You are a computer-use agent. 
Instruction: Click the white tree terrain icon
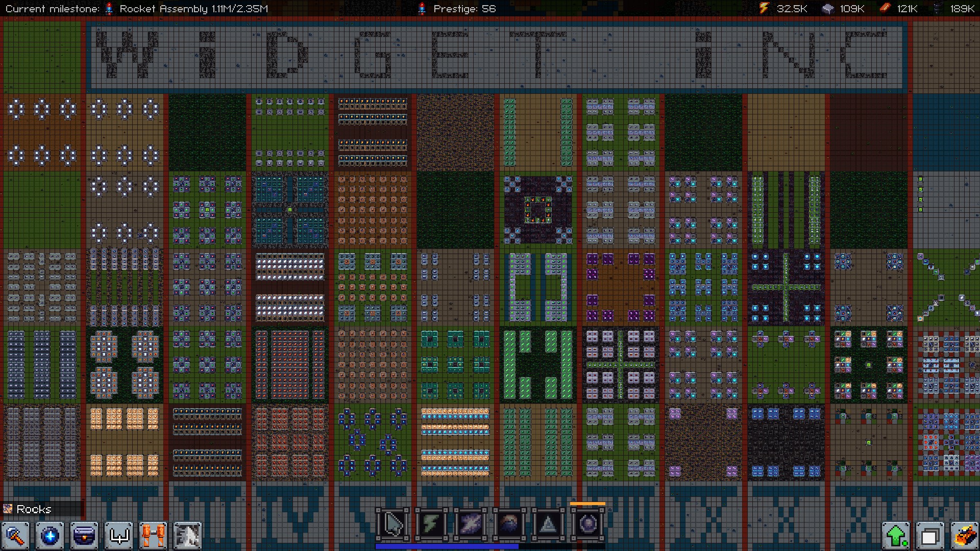187,536
